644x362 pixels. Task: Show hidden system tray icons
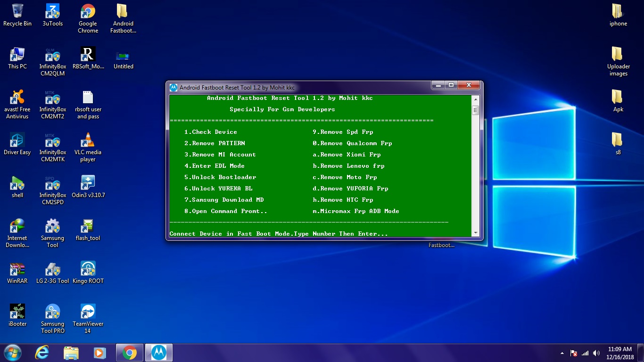coord(562,353)
